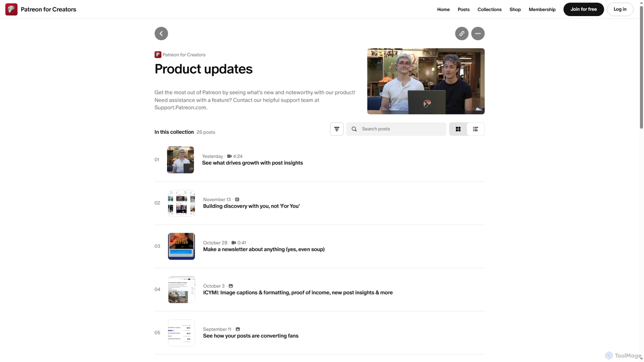Click the video icon beside 4:24

click(x=229, y=156)
